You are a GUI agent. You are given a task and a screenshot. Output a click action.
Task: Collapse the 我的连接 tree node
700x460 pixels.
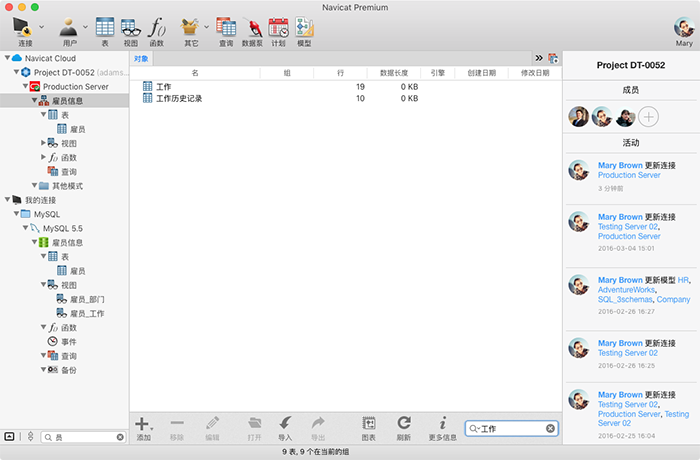8,200
